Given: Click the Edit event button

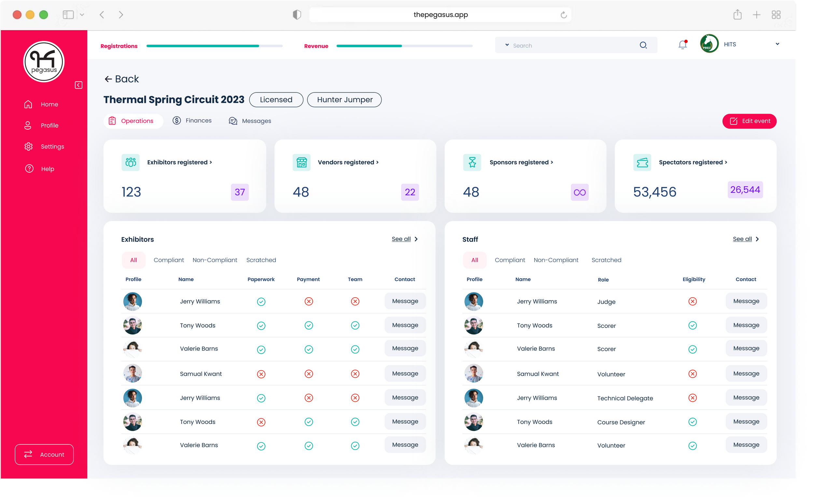Looking at the screenshot, I should pyautogui.click(x=749, y=121).
